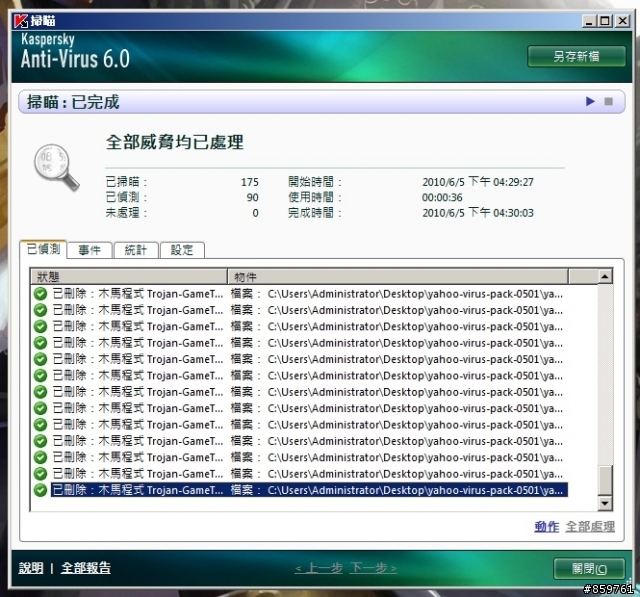Open the 動作 link

[547, 526]
